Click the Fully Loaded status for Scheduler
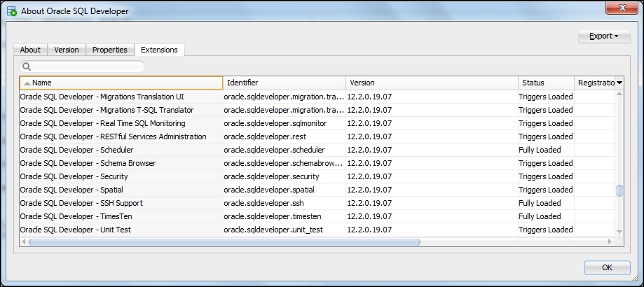The image size is (644, 287). pyautogui.click(x=540, y=150)
